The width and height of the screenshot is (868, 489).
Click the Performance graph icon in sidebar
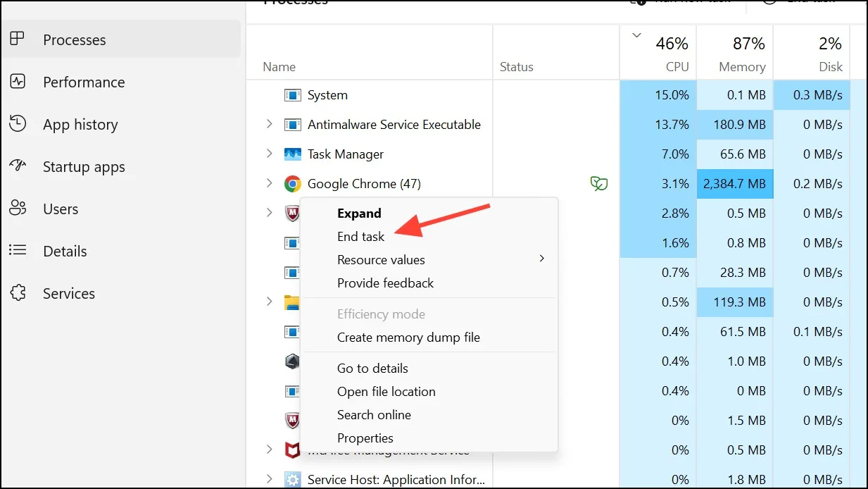click(18, 82)
